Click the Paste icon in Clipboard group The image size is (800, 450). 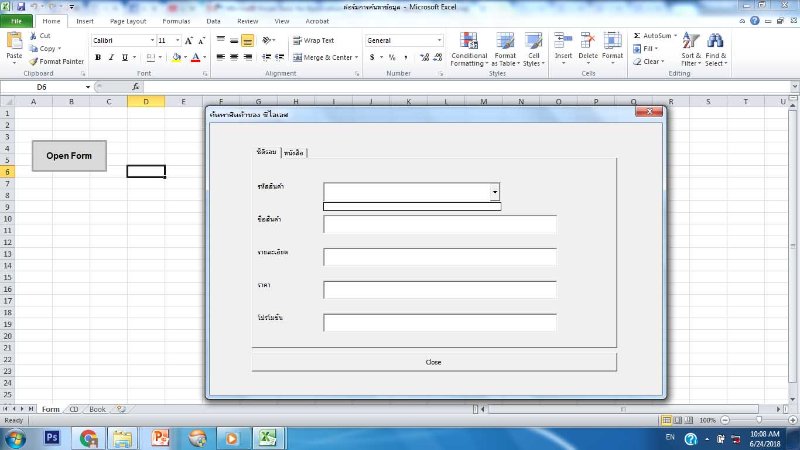[14, 44]
